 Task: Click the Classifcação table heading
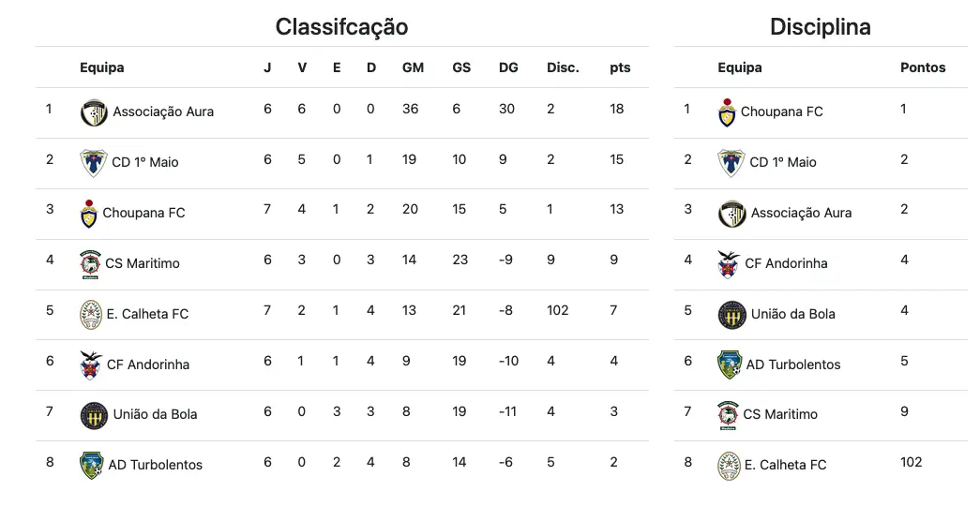(x=342, y=27)
